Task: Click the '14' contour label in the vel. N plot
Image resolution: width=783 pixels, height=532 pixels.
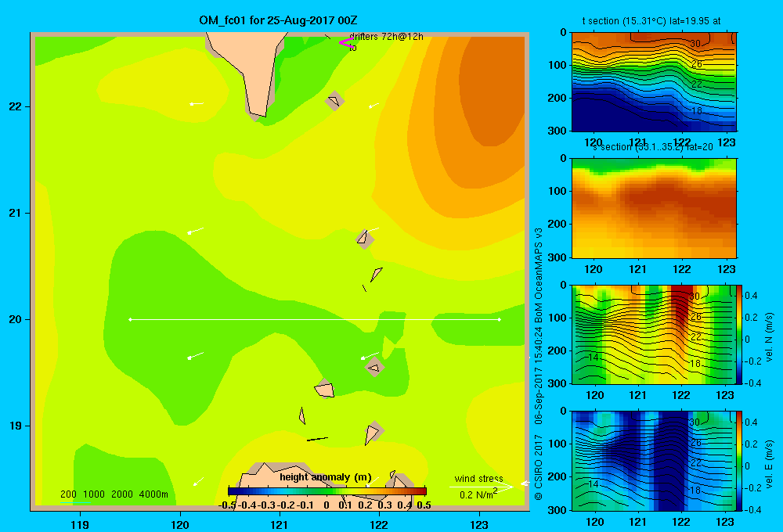Action: (593, 358)
